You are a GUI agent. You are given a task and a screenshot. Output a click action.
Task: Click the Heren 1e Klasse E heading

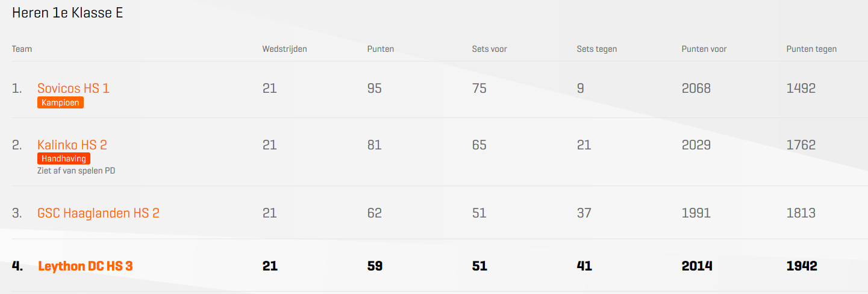pyautogui.click(x=67, y=13)
